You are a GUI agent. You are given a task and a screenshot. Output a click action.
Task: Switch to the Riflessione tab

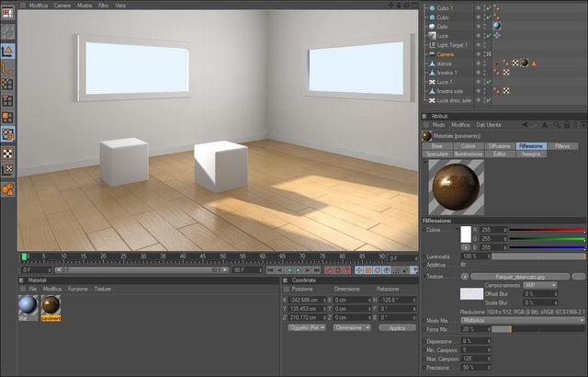(x=531, y=146)
